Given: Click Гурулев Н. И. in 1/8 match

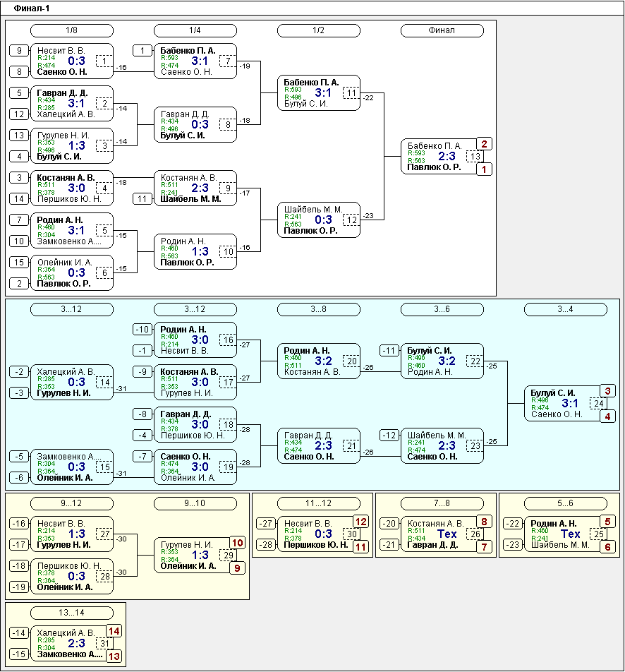Looking at the screenshot, I should click(63, 136).
